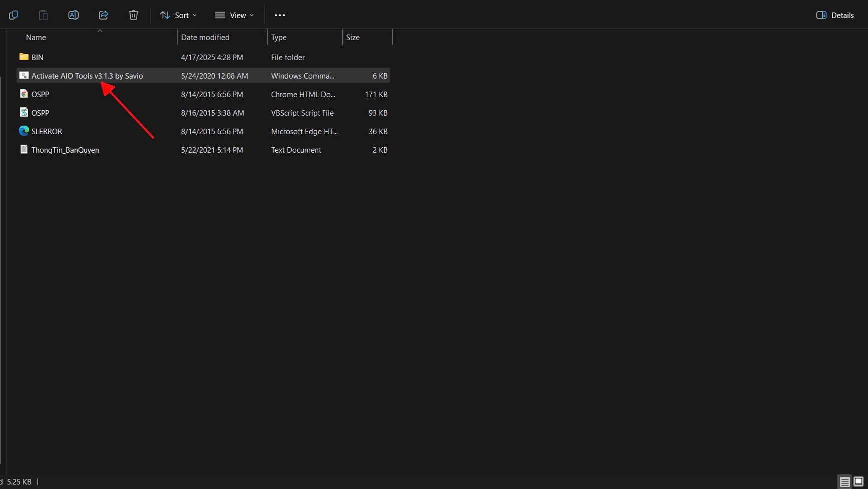Viewport: 868px width, 489px height.
Task: Switch to details list view icon
Action: [844, 482]
